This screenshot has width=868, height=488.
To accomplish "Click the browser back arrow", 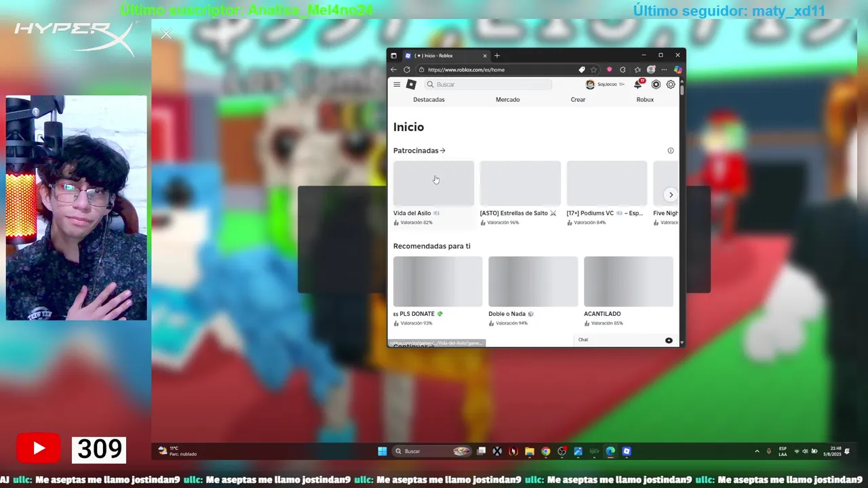I will click(x=393, y=70).
